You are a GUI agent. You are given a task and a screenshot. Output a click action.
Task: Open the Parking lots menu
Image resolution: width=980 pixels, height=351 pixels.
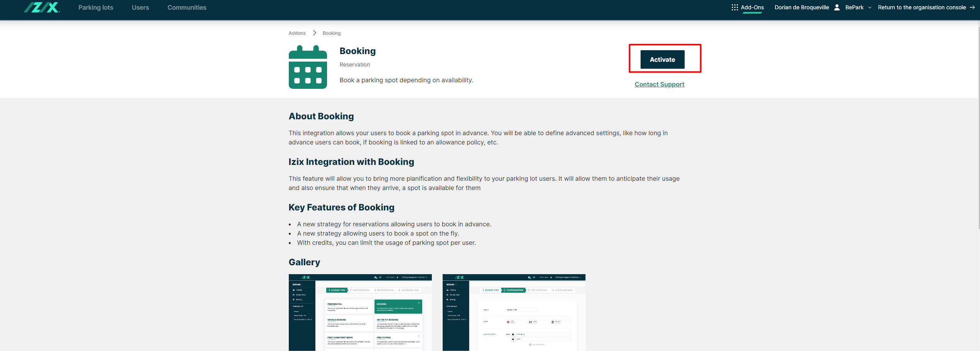pos(95,7)
